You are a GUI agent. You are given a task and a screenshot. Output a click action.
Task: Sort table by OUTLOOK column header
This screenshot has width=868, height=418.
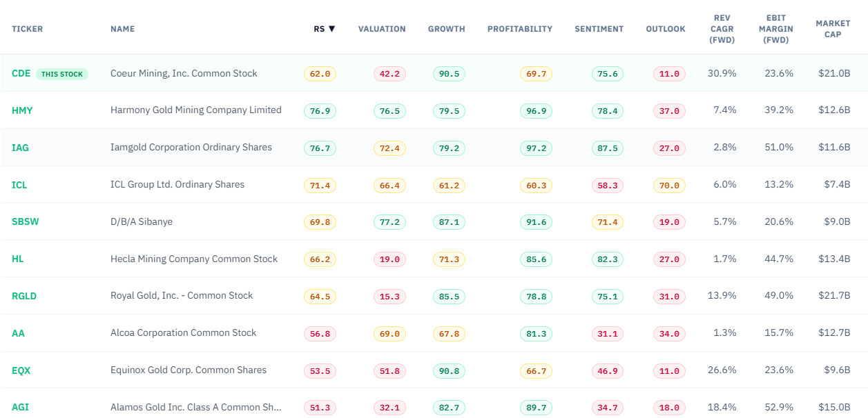666,29
